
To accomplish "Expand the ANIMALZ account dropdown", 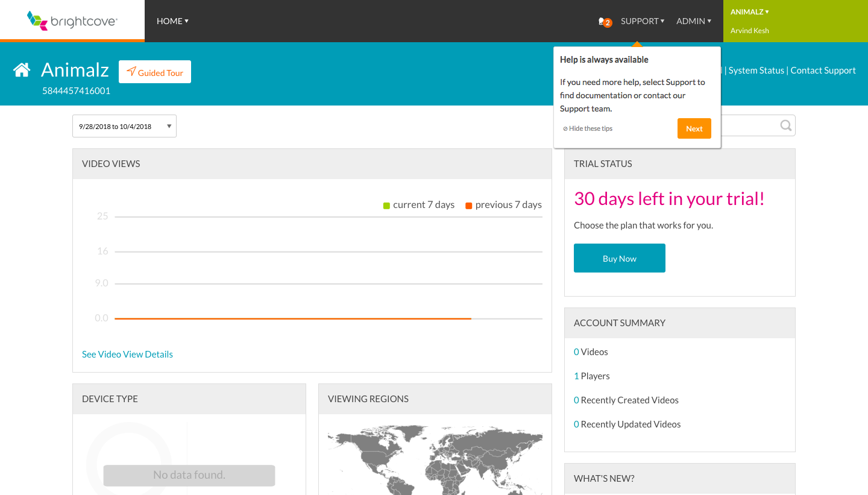I will point(749,12).
